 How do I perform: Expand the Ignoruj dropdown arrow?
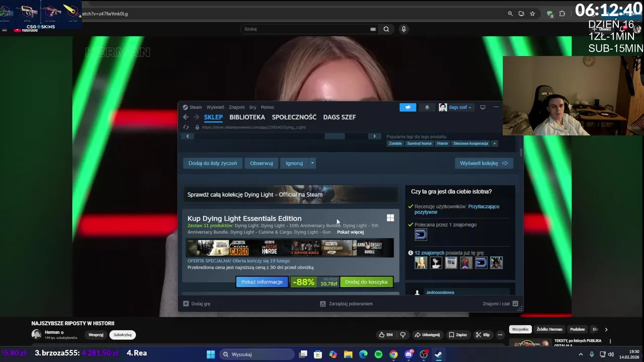pyautogui.click(x=312, y=163)
